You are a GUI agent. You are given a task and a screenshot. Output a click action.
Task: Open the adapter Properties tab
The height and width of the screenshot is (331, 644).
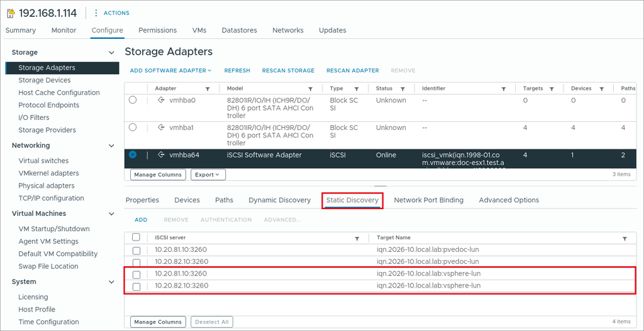[142, 200]
